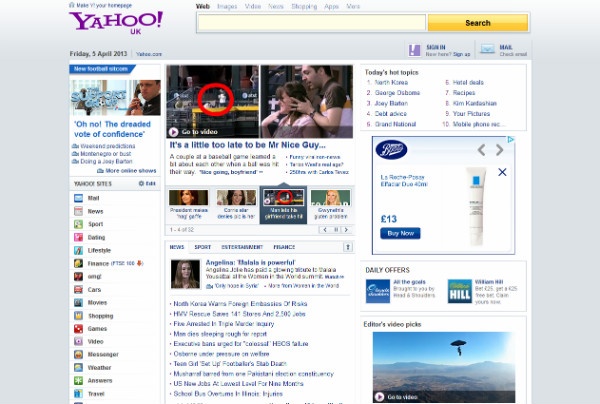Open headline It's a little too late
Image resolution: width=600 pixels, height=404 pixels.
click(247, 145)
